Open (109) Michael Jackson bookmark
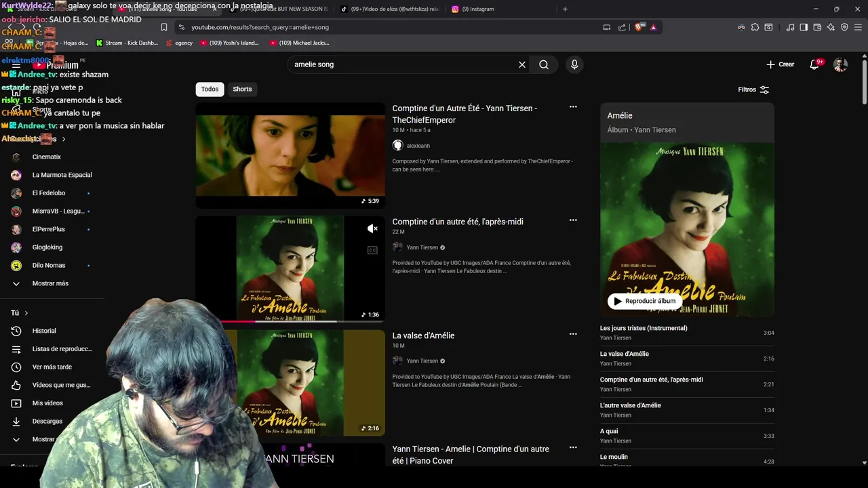Screen dimensions: 868x488 pyautogui.click(x=299, y=43)
